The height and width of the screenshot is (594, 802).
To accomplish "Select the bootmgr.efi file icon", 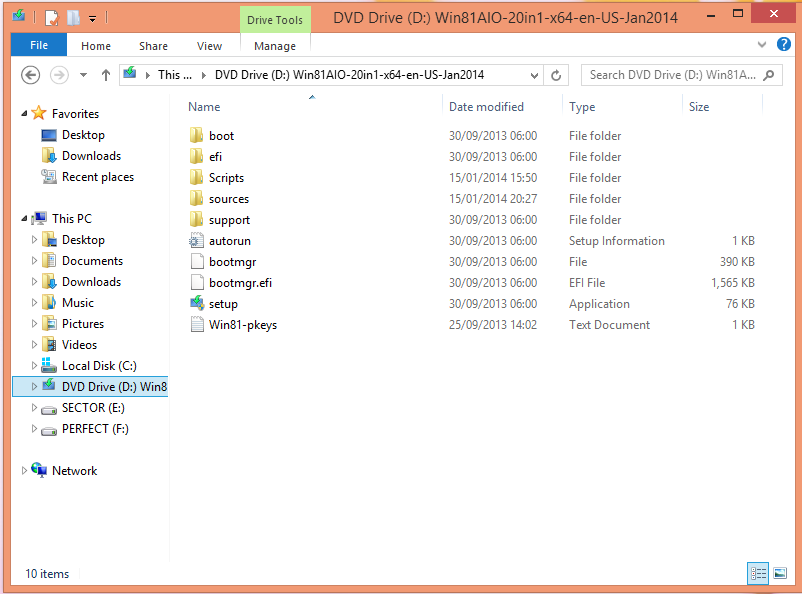I will 197,282.
